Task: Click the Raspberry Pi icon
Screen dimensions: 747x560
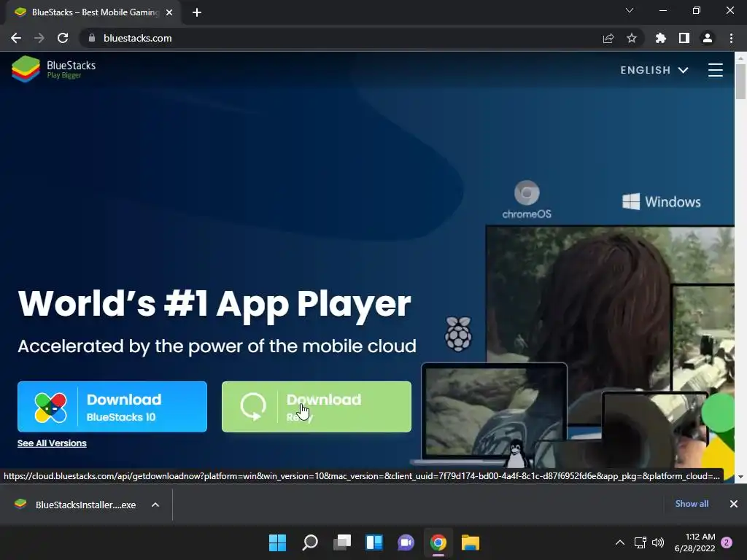Action: pos(458,334)
